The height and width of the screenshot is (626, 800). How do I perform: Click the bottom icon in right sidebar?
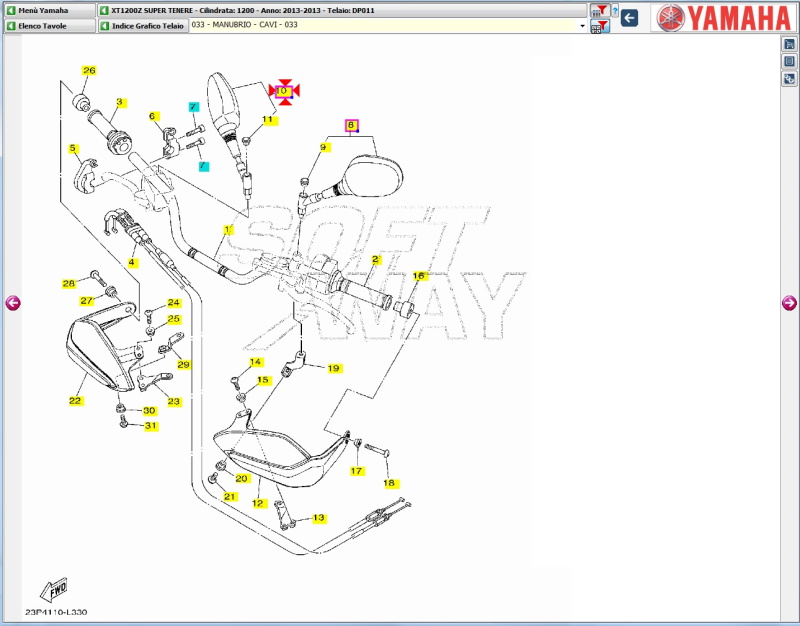pos(789,77)
